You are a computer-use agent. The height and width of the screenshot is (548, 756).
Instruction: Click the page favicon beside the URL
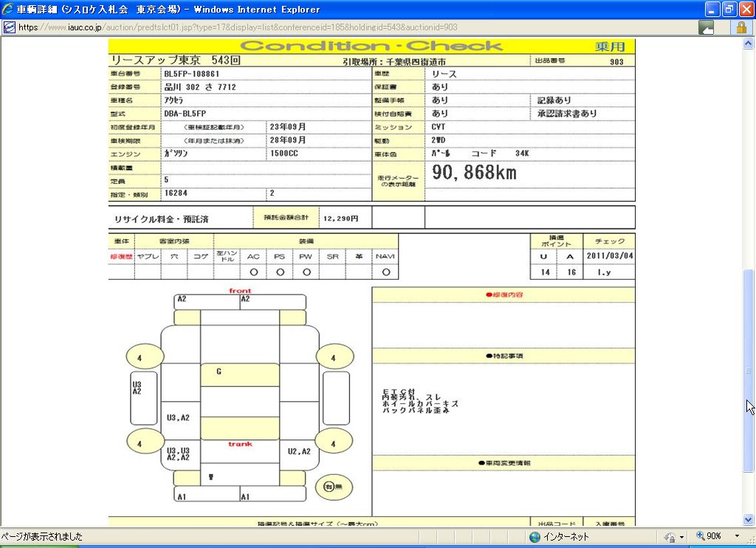point(9,27)
